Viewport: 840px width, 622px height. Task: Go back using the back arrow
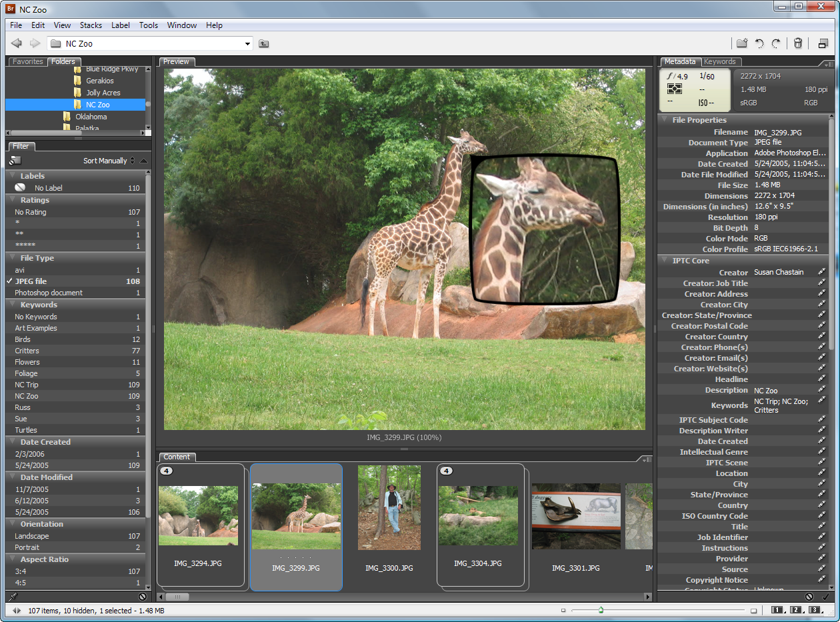tap(17, 44)
